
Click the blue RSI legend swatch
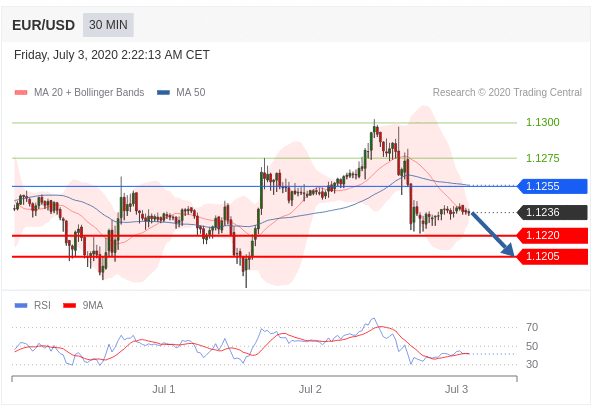(21, 305)
